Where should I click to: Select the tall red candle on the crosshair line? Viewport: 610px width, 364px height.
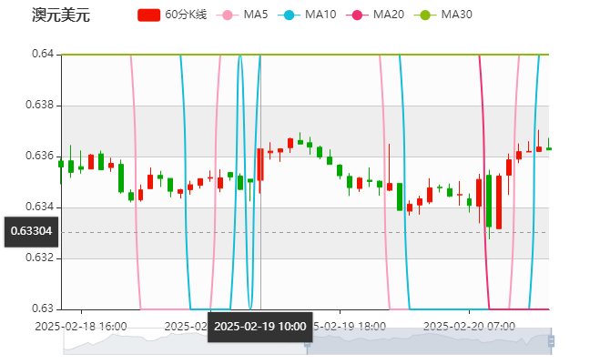tap(260, 165)
